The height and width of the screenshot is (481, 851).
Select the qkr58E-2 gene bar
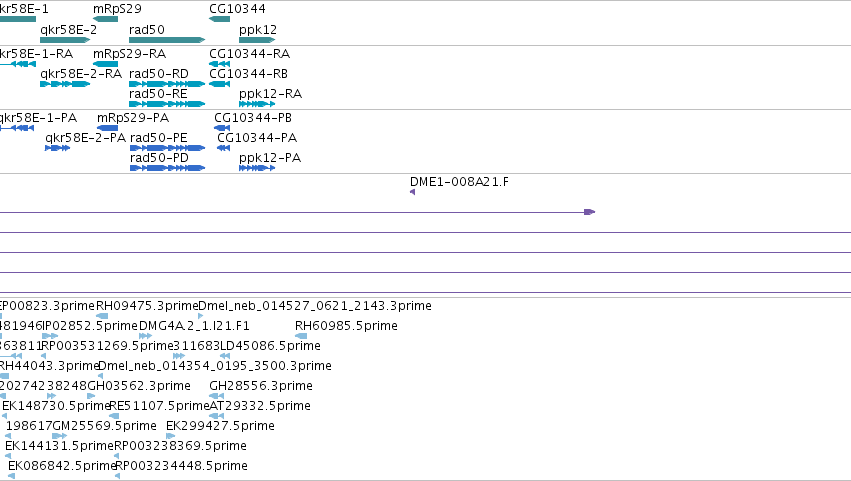(x=65, y=40)
